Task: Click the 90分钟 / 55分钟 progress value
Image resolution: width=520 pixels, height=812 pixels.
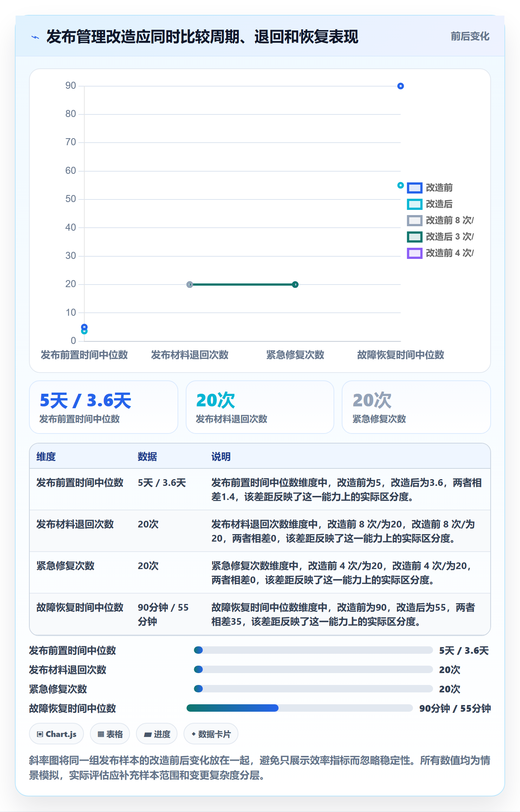Action: [x=455, y=709]
